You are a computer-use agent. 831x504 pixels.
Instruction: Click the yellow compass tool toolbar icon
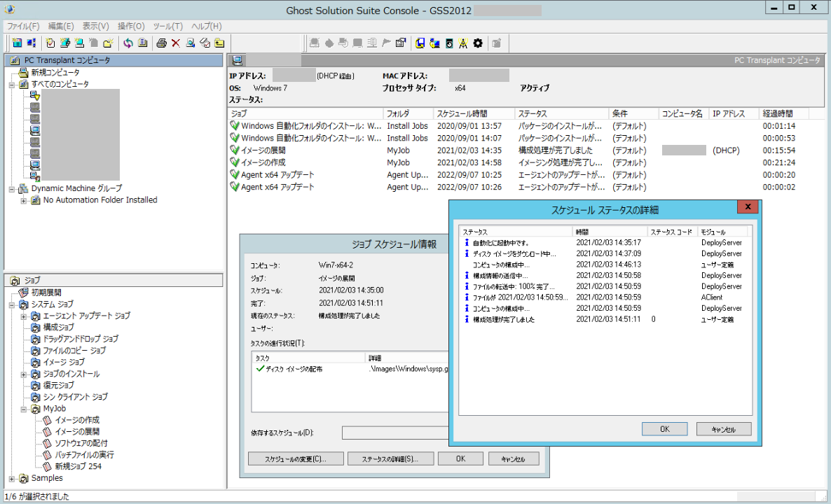pos(463,43)
